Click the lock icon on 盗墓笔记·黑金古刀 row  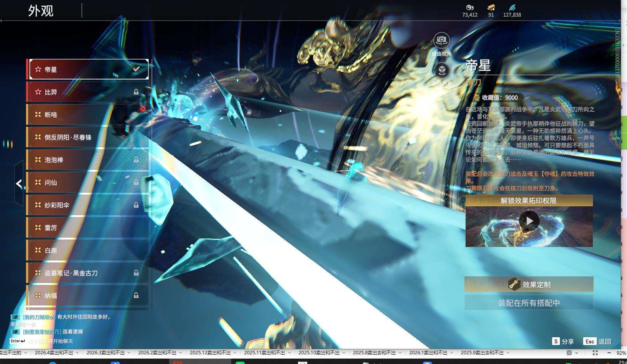tap(136, 273)
